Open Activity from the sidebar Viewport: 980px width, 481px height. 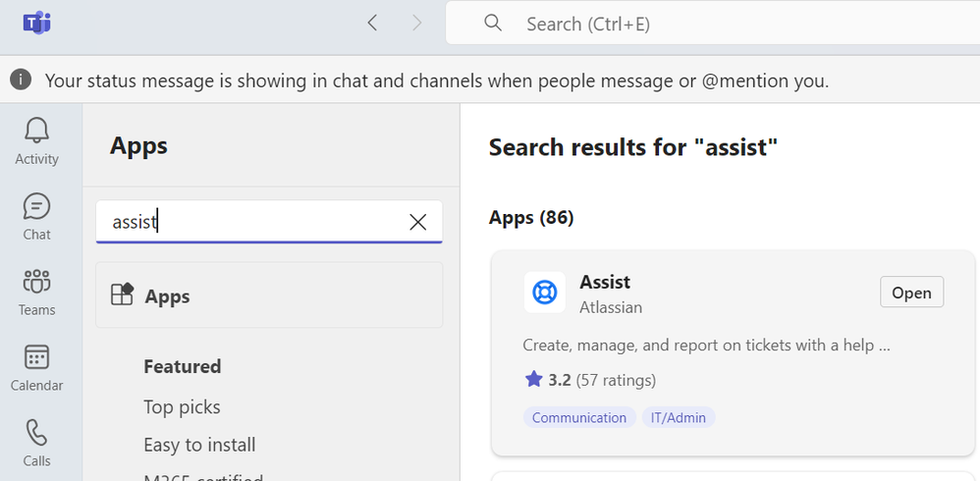pyautogui.click(x=37, y=141)
